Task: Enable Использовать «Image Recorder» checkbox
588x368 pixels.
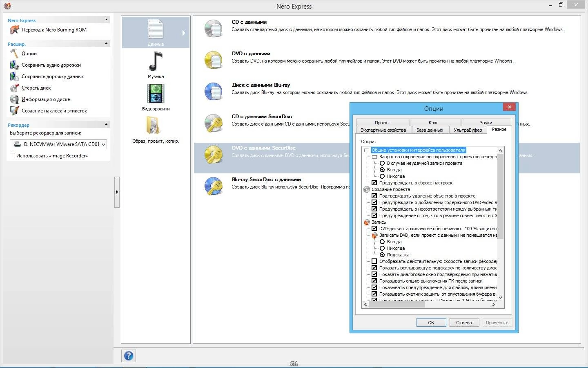Action: tap(12, 156)
